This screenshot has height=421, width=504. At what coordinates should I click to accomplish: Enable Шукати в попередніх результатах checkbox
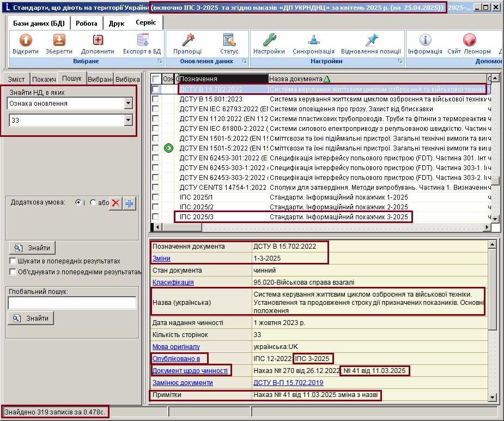tap(13, 261)
